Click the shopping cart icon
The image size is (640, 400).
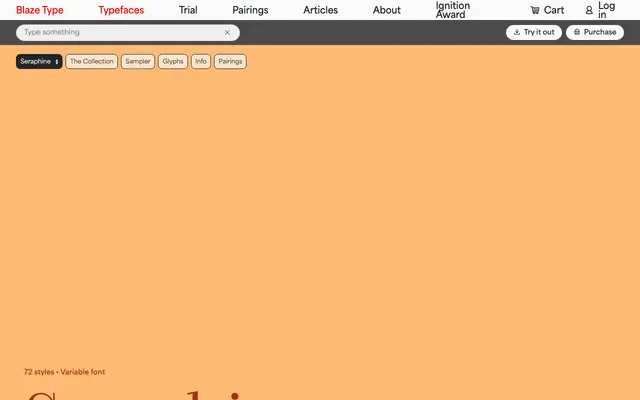pos(535,10)
